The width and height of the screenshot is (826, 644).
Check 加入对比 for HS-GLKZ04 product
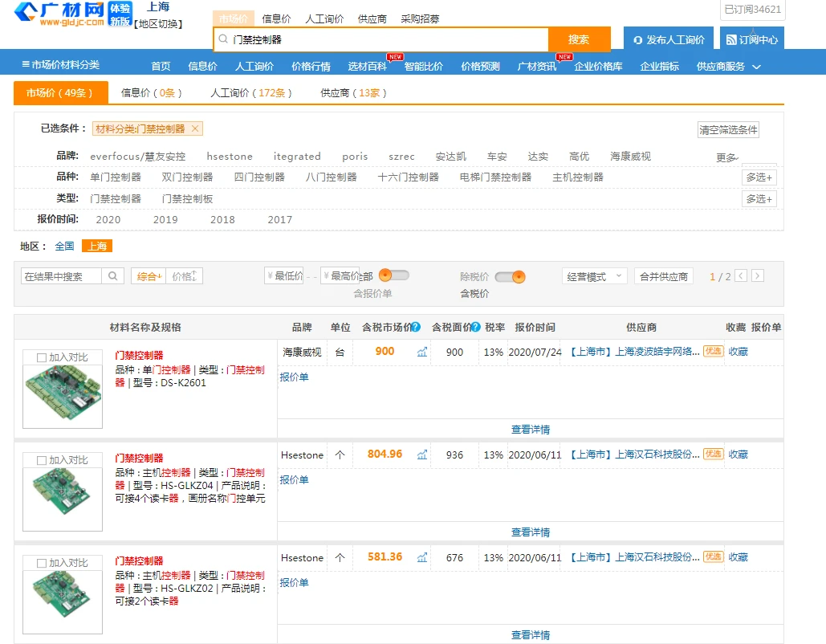tap(42, 460)
